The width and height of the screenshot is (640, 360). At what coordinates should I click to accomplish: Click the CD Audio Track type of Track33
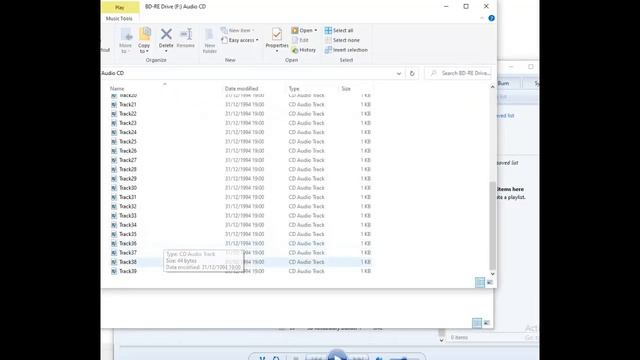[306, 216]
